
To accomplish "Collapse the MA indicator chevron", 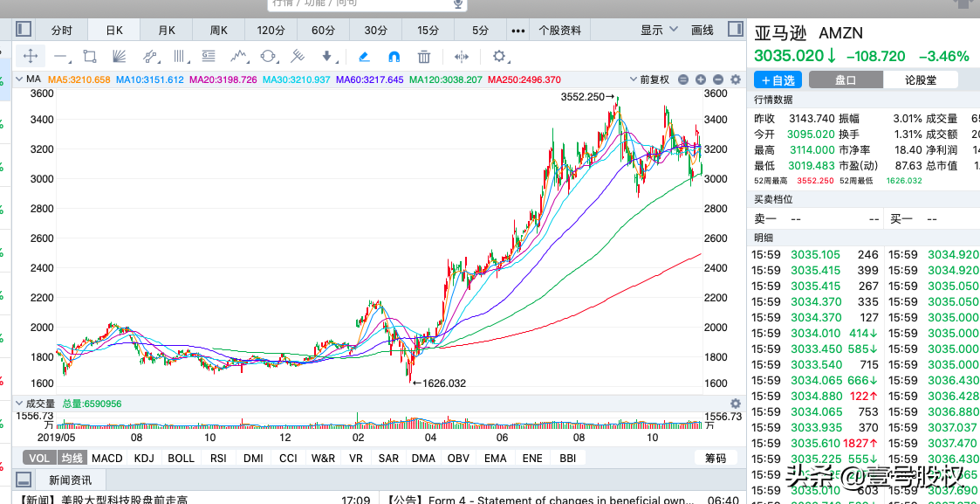I will point(19,79).
